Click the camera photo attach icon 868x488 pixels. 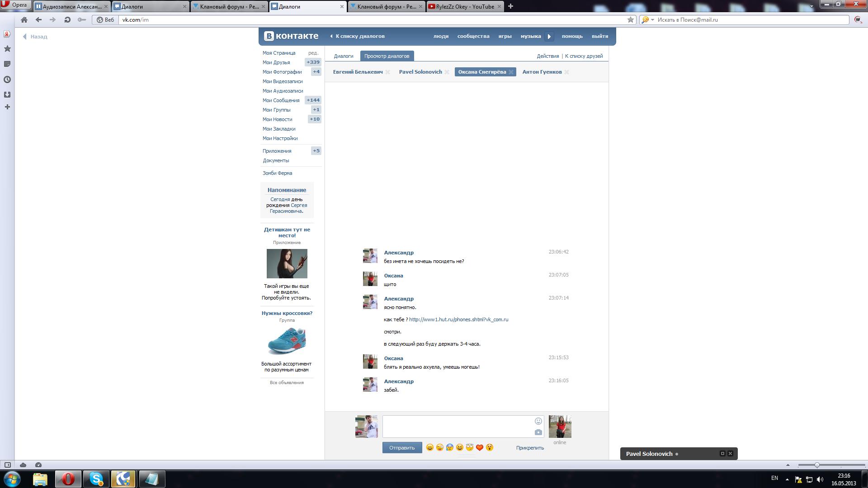(x=538, y=432)
